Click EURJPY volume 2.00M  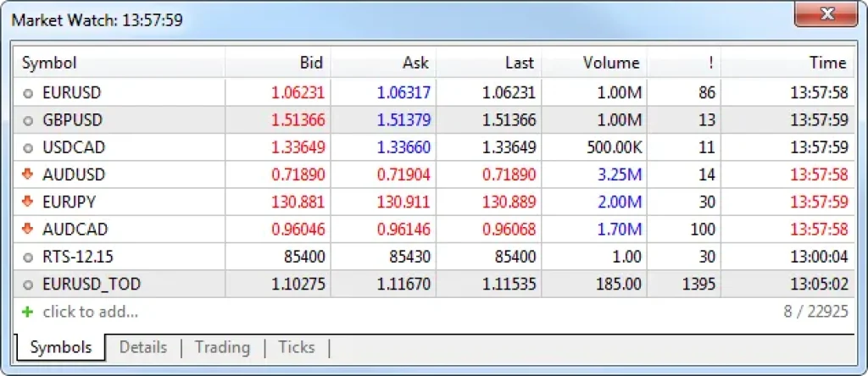(x=619, y=202)
